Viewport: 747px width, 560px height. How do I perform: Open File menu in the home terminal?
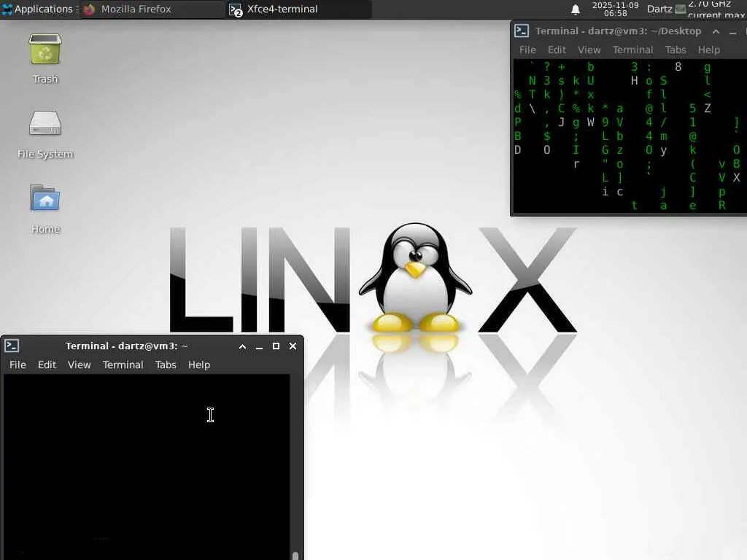click(18, 365)
